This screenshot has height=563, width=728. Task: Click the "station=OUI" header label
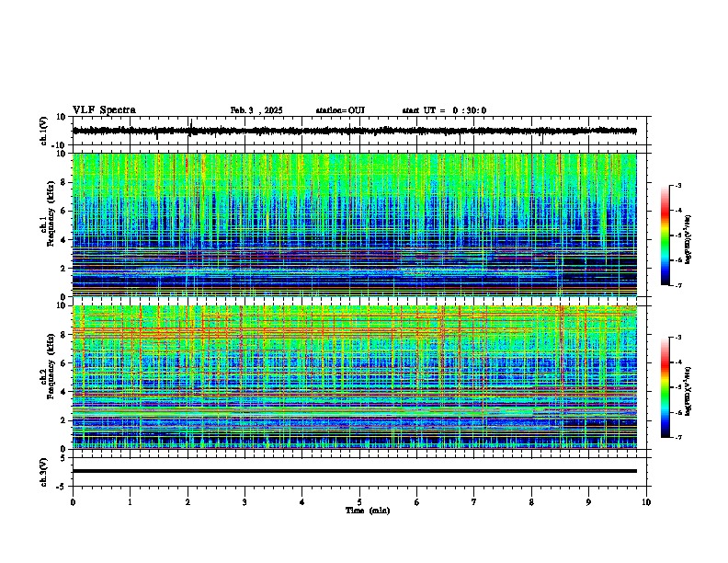coord(340,110)
